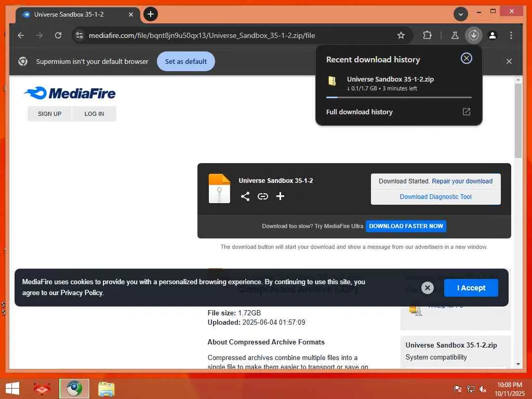Open the Windows Start button
The width and height of the screenshot is (532, 399).
tap(12, 389)
